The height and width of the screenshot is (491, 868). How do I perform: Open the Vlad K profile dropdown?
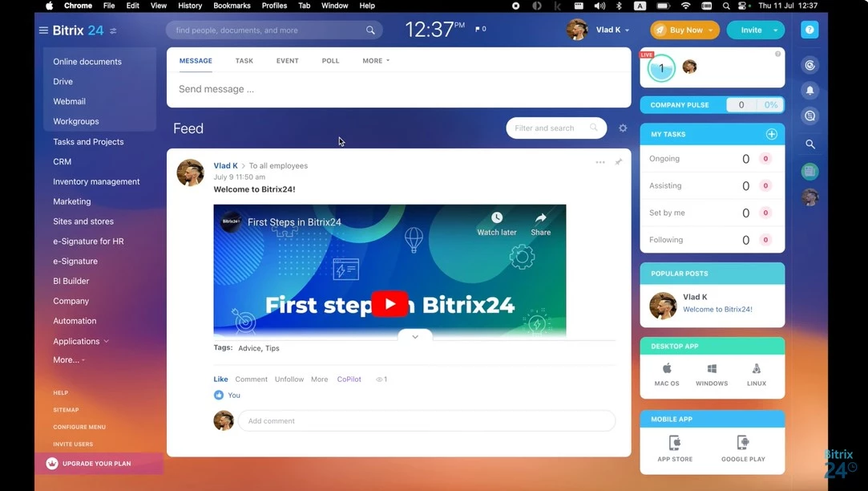point(612,30)
